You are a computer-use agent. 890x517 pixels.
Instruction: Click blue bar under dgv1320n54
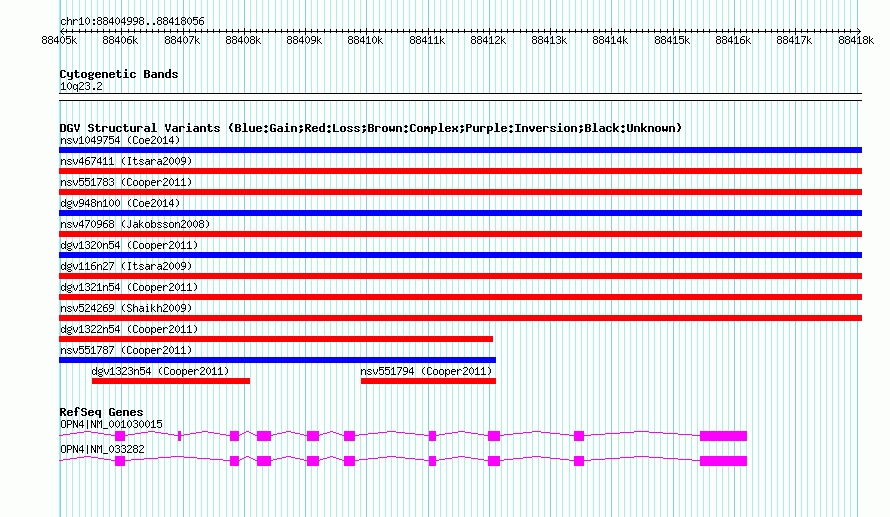click(x=460, y=255)
